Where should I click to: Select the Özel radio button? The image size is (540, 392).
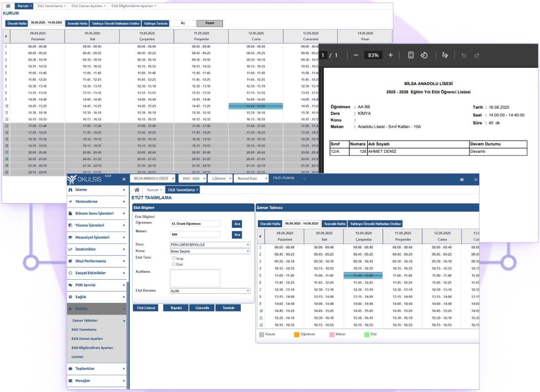click(174, 264)
